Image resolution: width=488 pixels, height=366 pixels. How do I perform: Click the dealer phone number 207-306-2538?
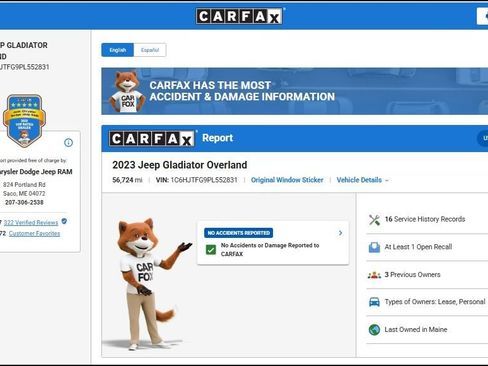click(x=24, y=202)
